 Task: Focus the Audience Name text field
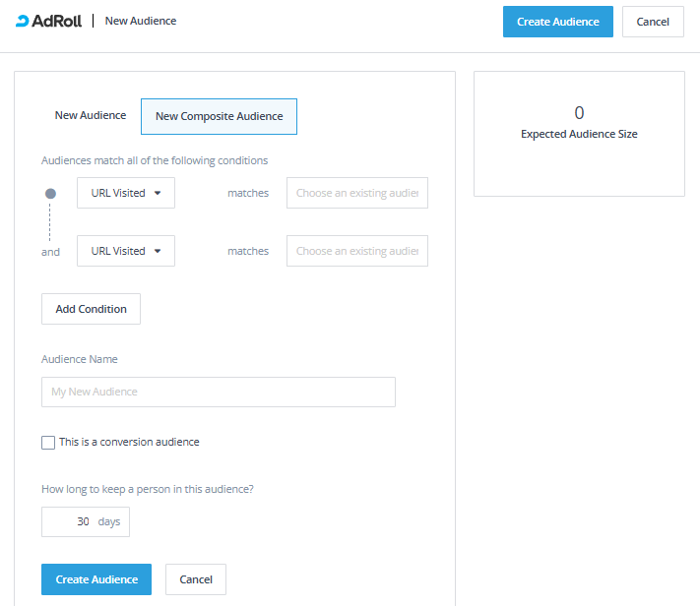(x=218, y=392)
